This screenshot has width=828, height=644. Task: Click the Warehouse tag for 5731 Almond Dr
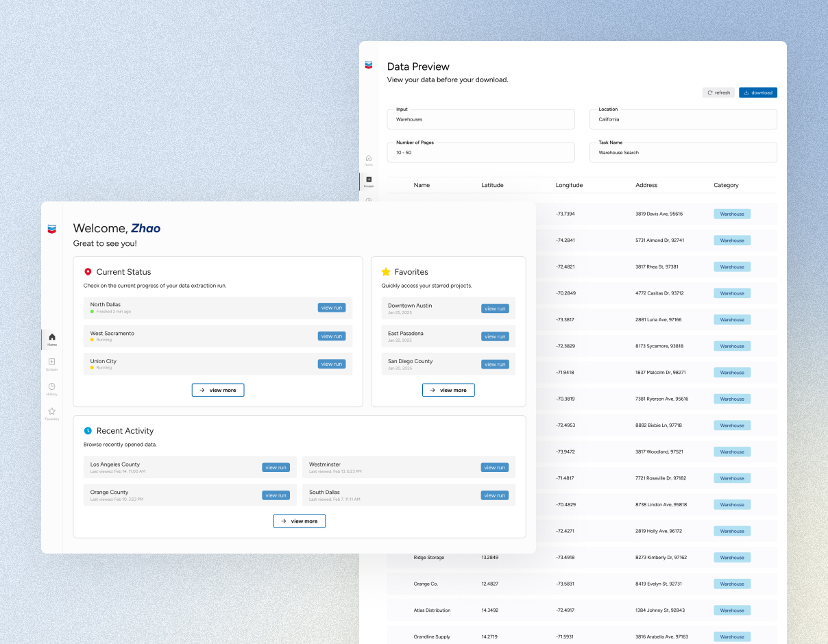[732, 240]
